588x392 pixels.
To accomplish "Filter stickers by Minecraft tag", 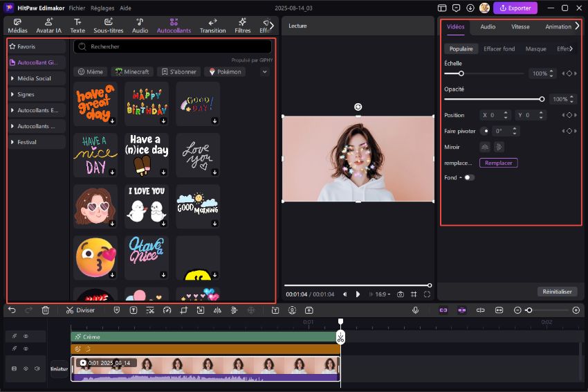I will coord(132,72).
